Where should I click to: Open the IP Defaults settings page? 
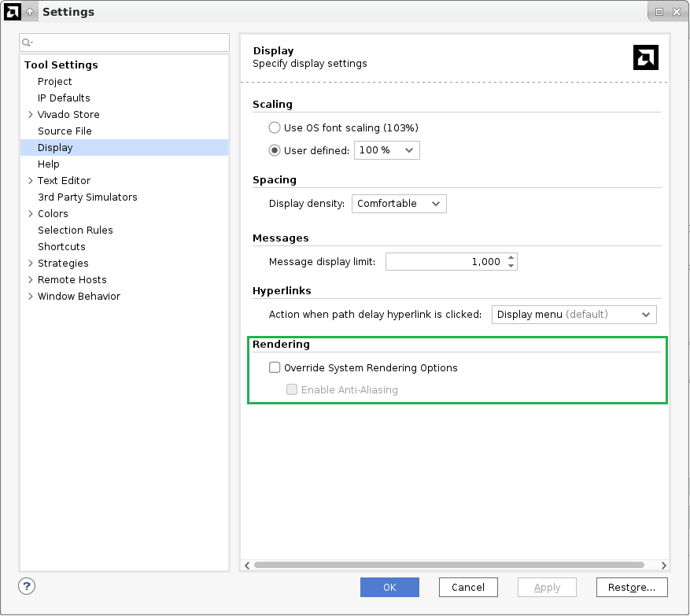pyautogui.click(x=64, y=98)
